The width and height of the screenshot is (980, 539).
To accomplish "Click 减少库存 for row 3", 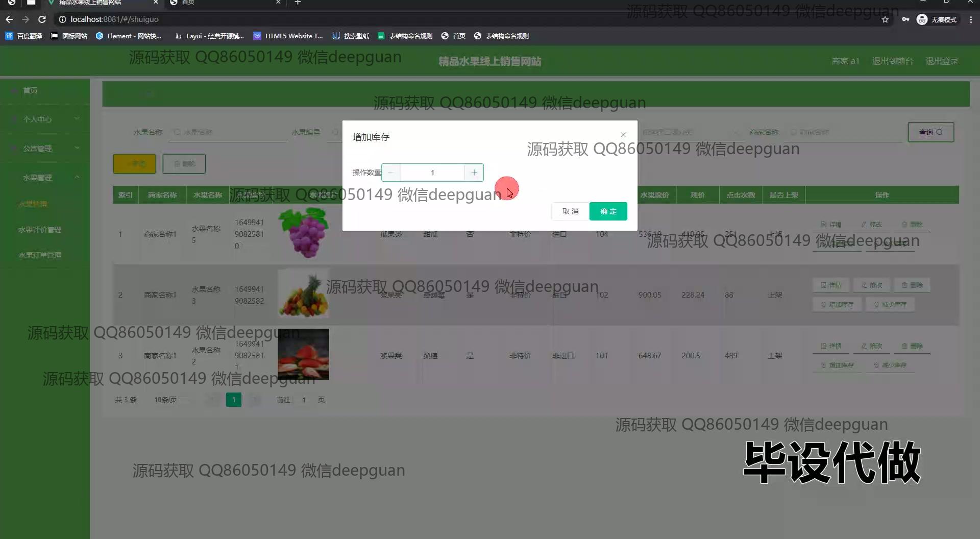I will pyautogui.click(x=890, y=365).
